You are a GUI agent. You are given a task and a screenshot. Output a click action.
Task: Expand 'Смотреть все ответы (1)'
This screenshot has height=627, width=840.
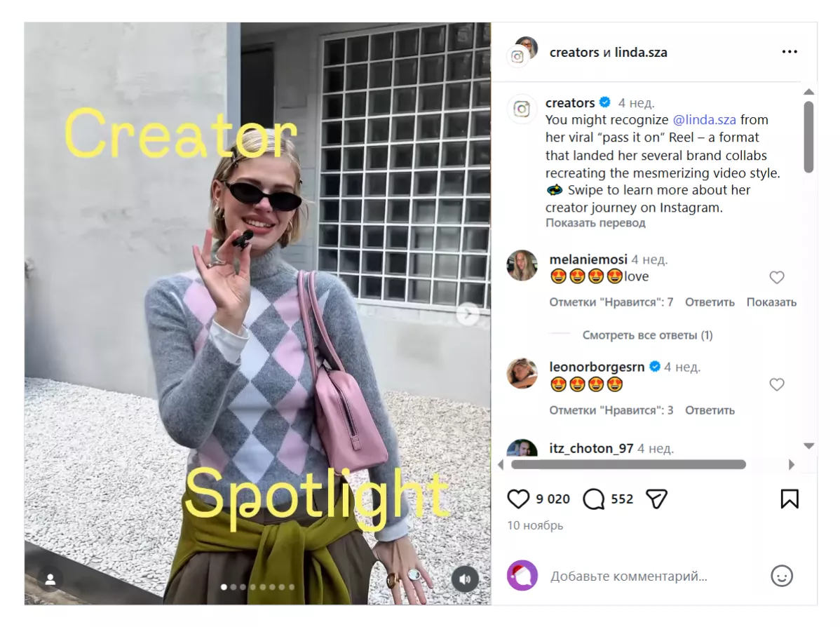click(x=647, y=335)
